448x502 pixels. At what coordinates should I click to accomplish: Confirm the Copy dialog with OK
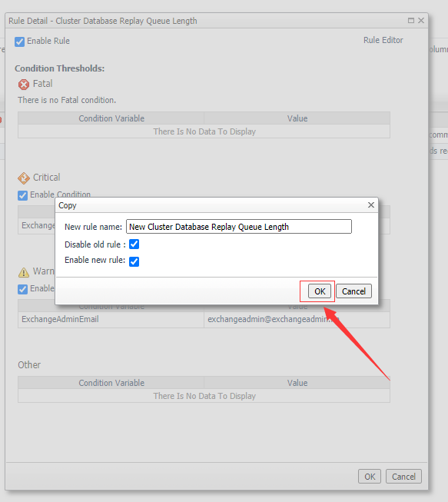coord(320,291)
